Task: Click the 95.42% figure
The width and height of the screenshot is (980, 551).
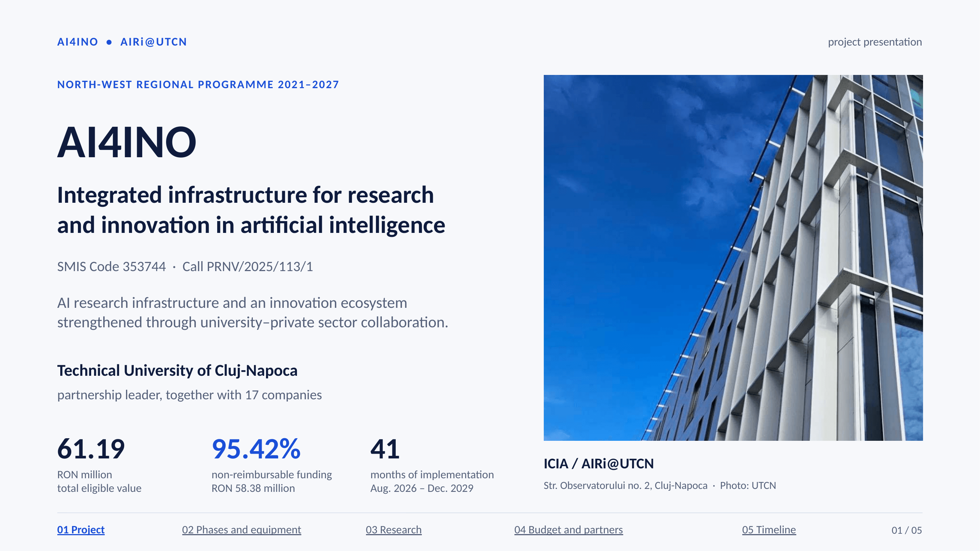Action: (x=256, y=449)
